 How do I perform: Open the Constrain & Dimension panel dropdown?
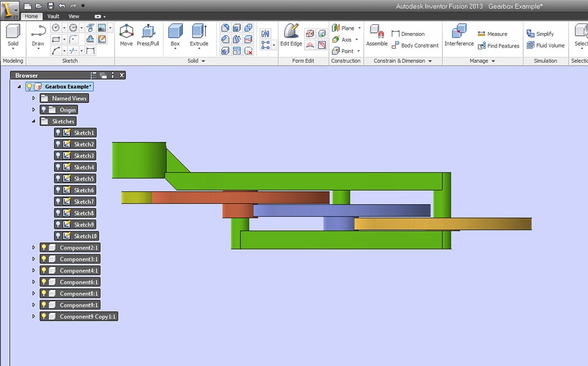point(430,61)
